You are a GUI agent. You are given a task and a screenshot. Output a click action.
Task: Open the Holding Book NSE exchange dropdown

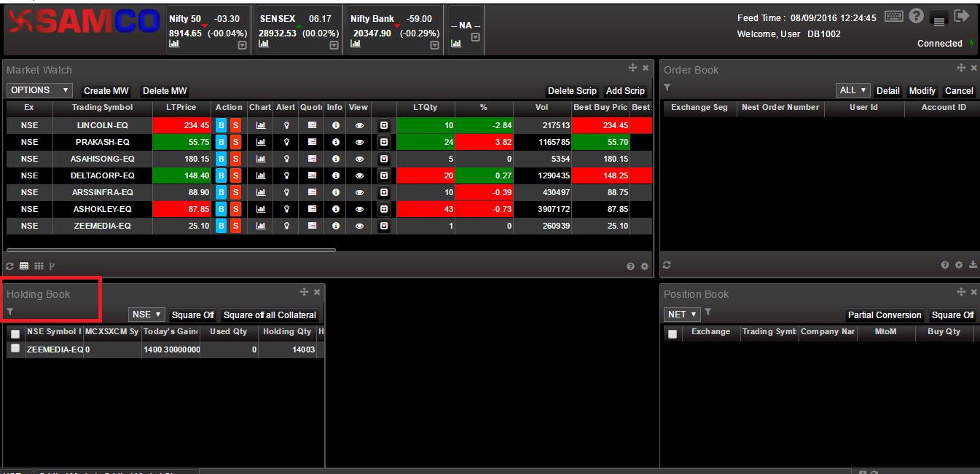147,315
